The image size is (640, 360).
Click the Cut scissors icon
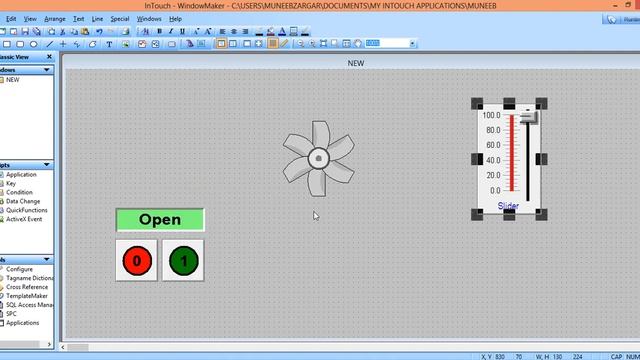[62, 31]
